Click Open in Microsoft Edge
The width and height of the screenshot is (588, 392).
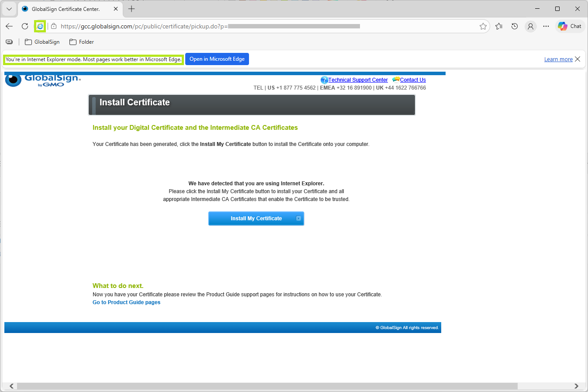(x=217, y=59)
